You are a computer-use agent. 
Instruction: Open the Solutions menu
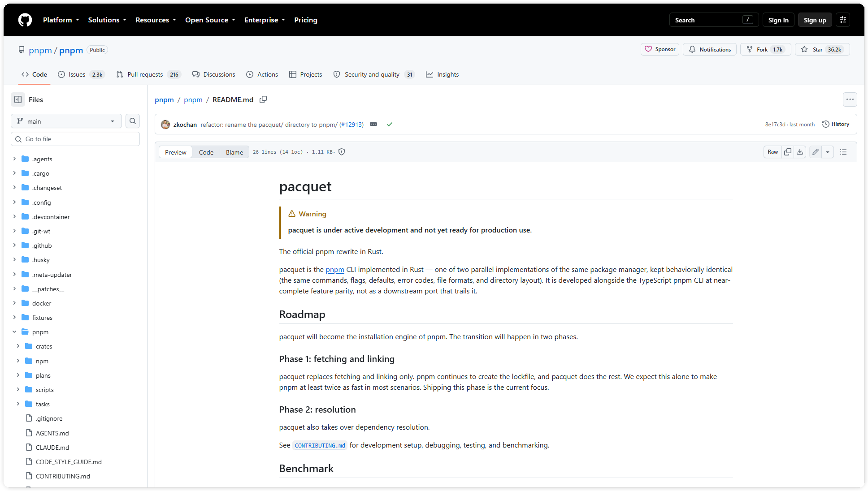107,20
